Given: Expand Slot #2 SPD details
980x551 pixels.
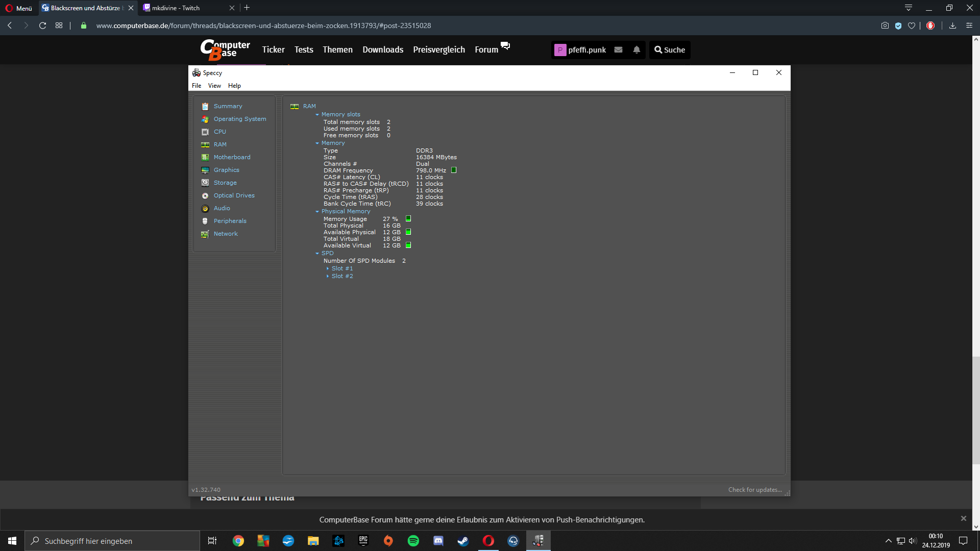Looking at the screenshot, I should (x=341, y=276).
